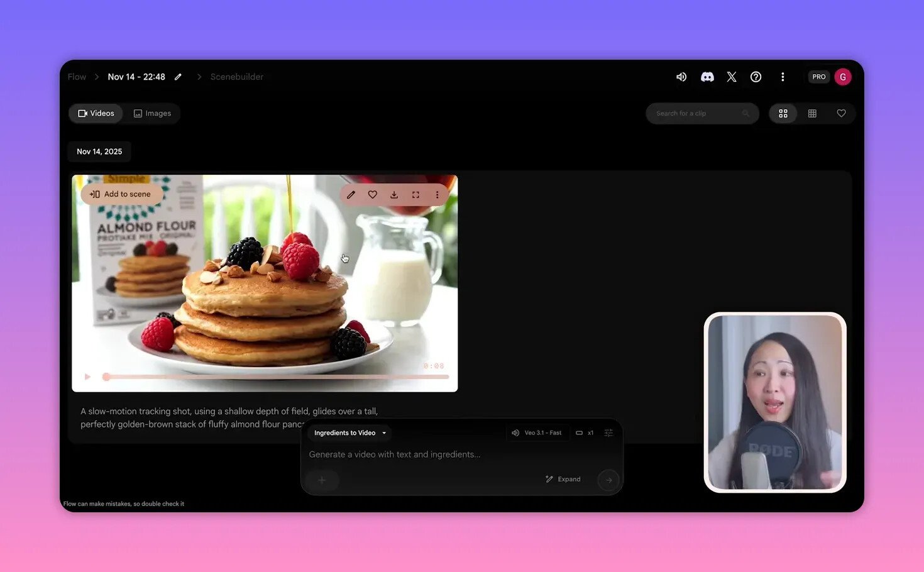924x572 pixels.
Task: Select the Videos tab
Action: tap(96, 113)
